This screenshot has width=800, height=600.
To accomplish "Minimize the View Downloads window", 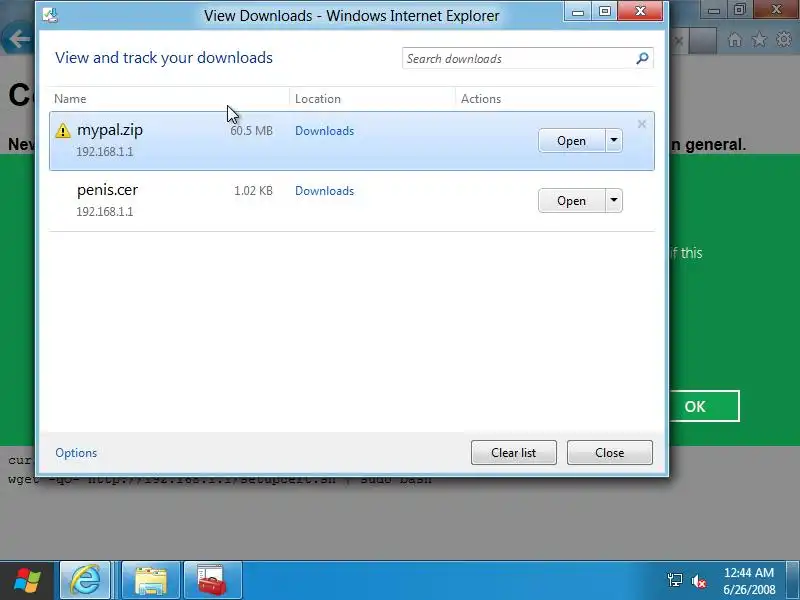I will [x=578, y=11].
